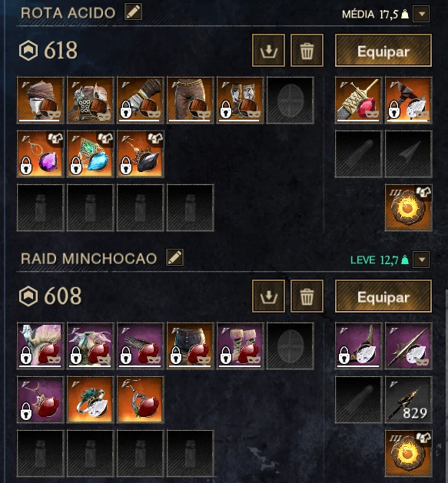The image size is (448, 483).
Task: Select the blue gem ring slot
Action: coord(91,154)
